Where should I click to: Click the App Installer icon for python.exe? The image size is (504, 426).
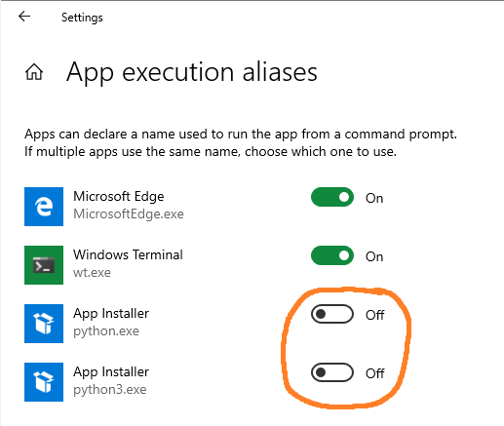(x=44, y=324)
